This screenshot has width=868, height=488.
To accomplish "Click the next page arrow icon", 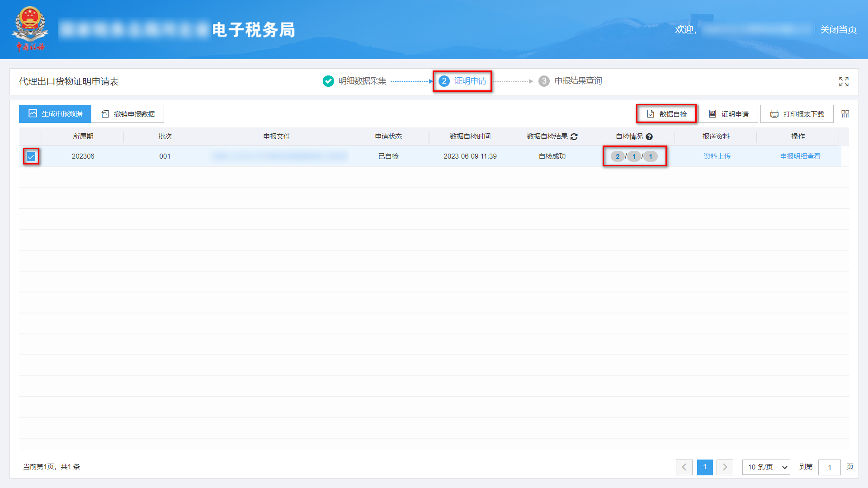I will tap(725, 467).
